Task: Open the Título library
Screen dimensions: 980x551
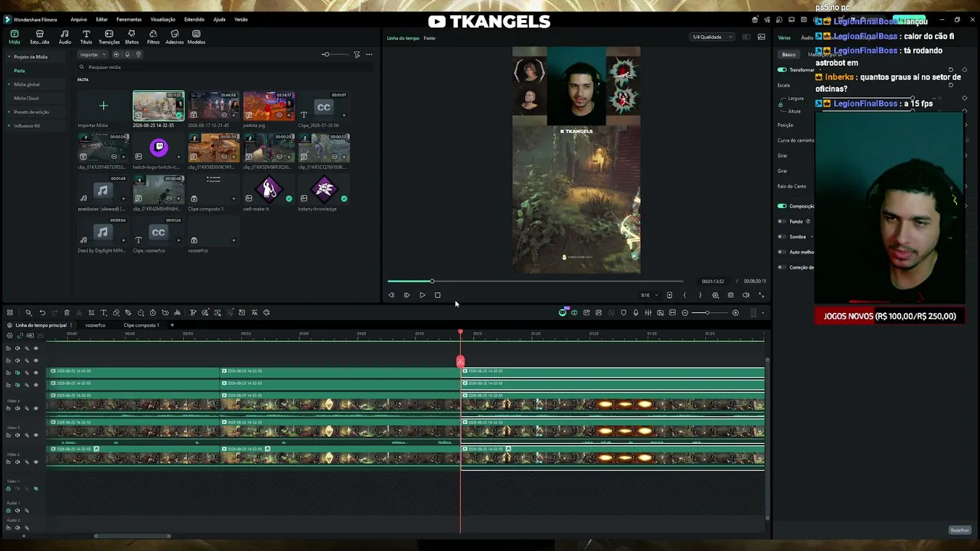Action: pyautogui.click(x=86, y=37)
